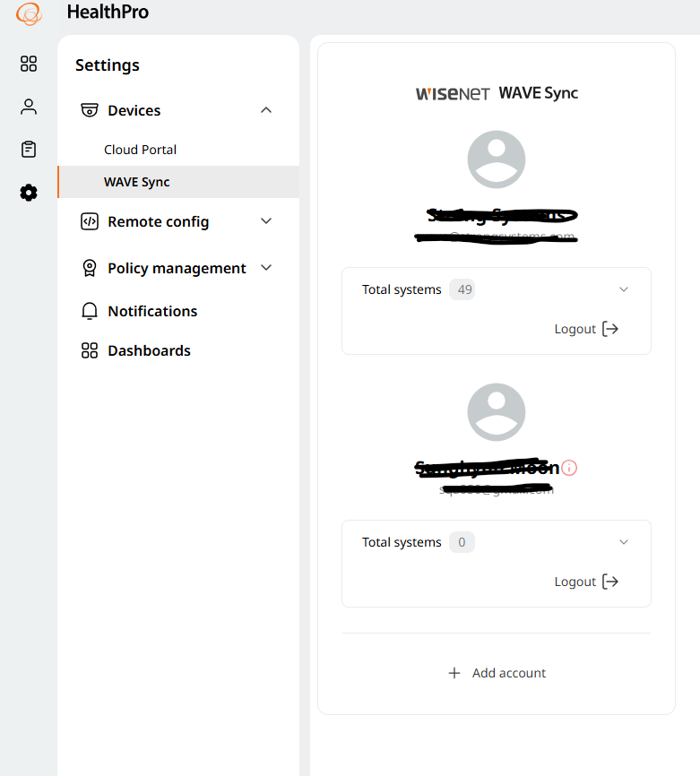The width and height of the screenshot is (700, 776).
Task: Open the clipboard reports icon in sidebar
Action: coord(29,150)
